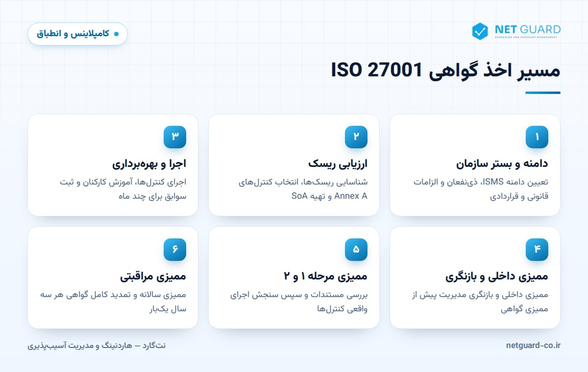588x372 pixels.
Task: Click the «کامپلاینس و انطباق» category badge
Action: pyautogui.click(x=77, y=34)
